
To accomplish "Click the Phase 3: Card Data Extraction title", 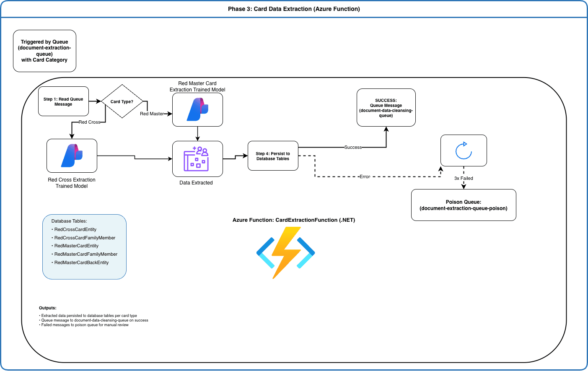I will (294, 9).
